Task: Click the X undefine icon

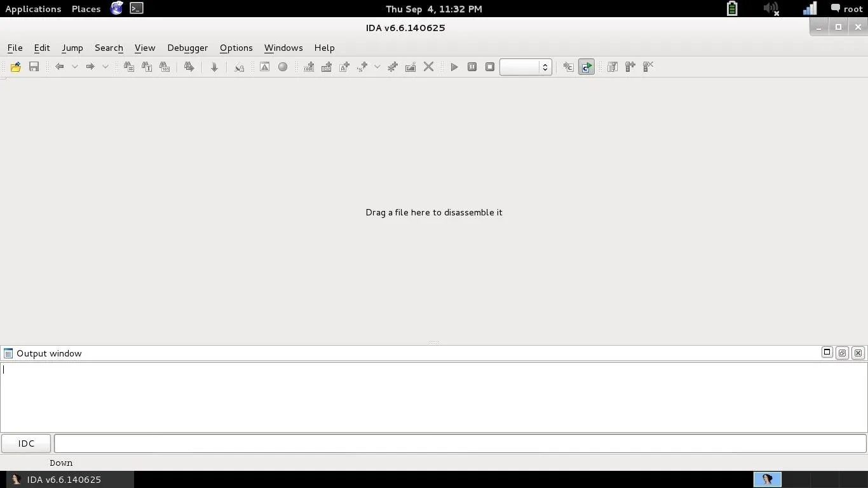Action: click(x=428, y=67)
